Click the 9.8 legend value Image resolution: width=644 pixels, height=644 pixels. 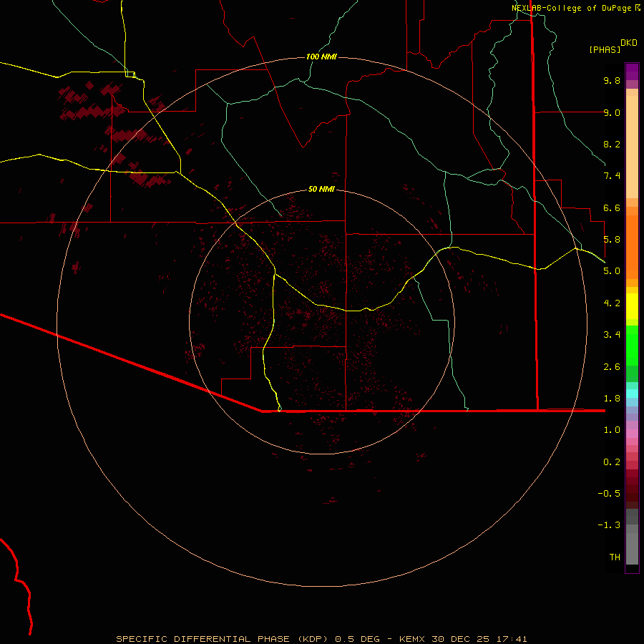coord(612,80)
